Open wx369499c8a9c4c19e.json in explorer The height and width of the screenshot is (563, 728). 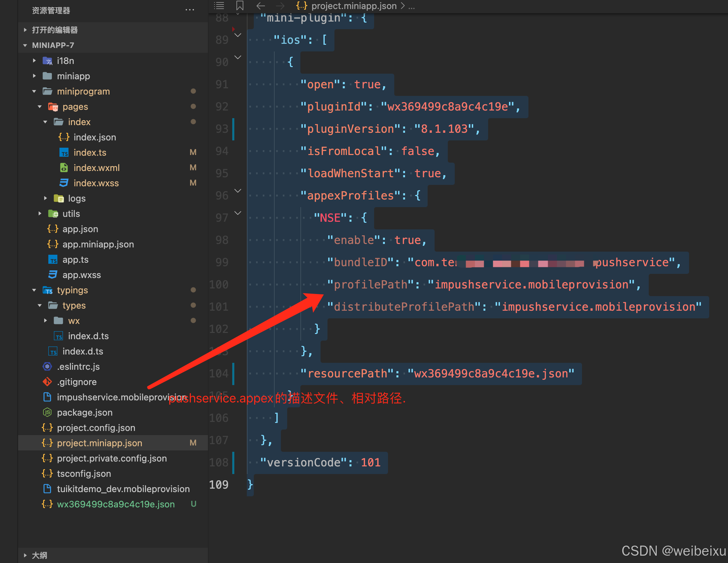tap(115, 504)
